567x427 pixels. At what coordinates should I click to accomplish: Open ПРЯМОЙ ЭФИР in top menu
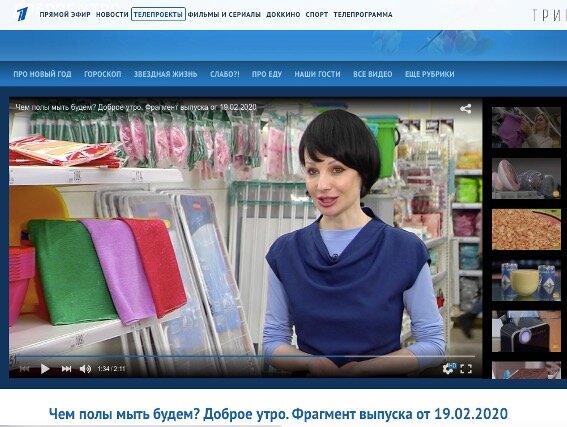pos(65,14)
